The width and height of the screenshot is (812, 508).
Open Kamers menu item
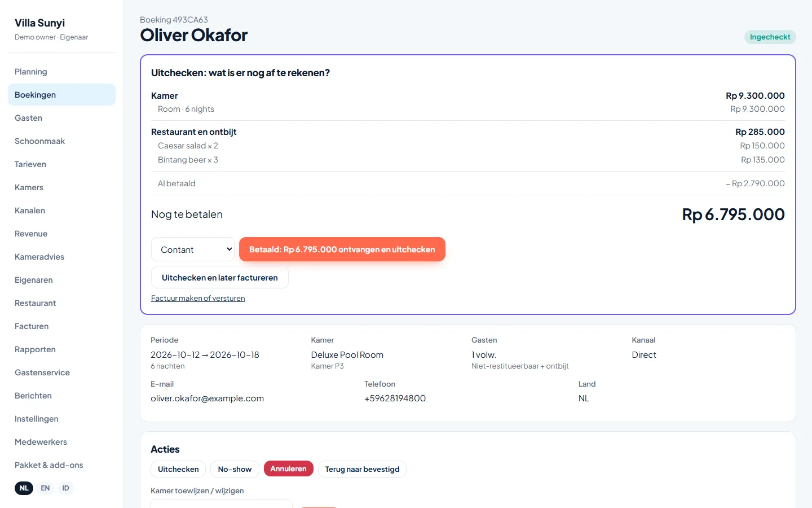61,187
